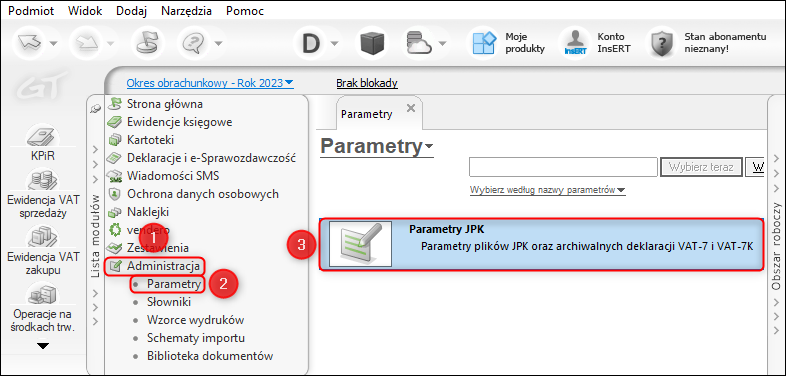Open Konto InsERT from toolbar

(x=575, y=43)
